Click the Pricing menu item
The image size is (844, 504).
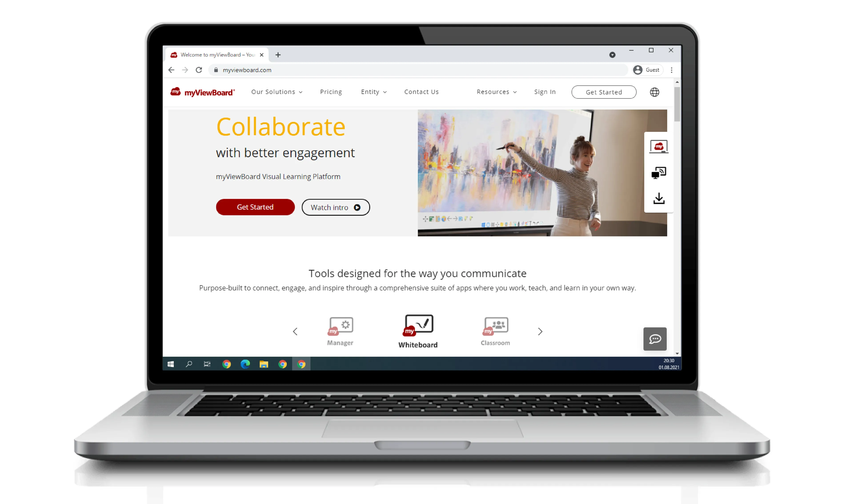tap(331, 92)
